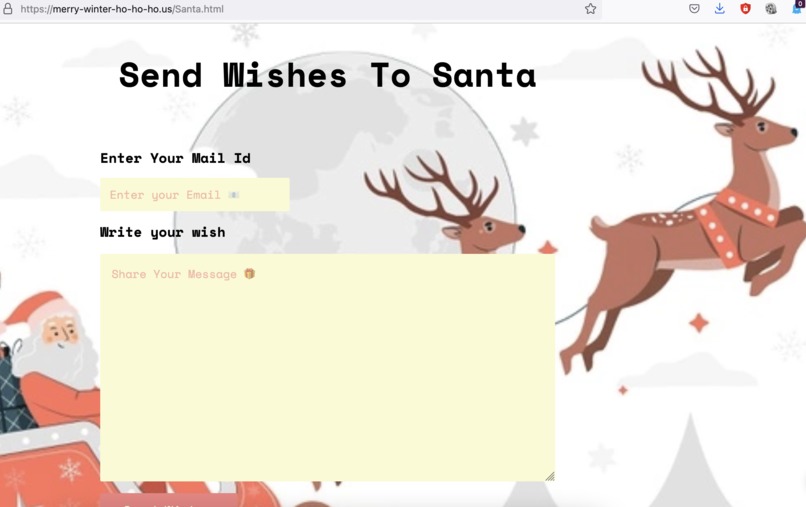Click the lock icon in the address bar
806x507 pixels.
(x=8, y=9)
